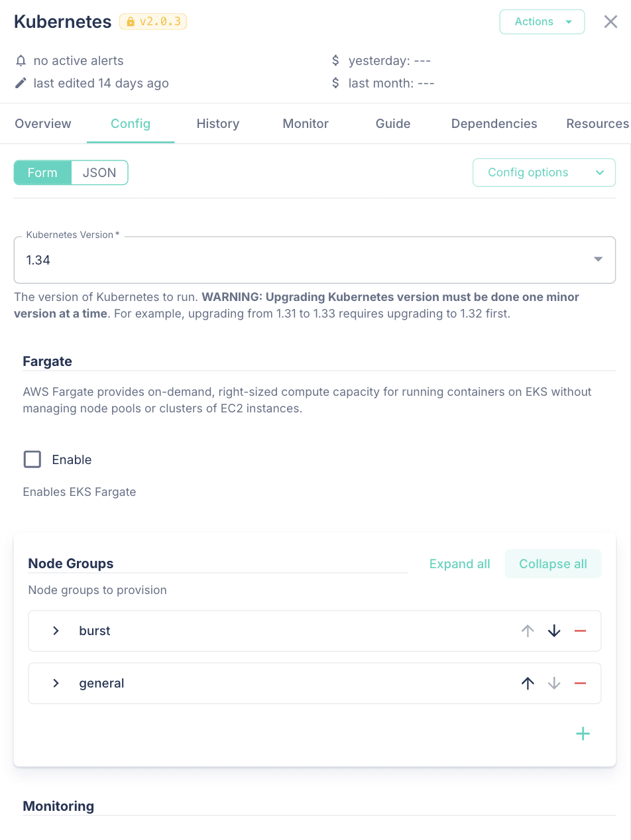
Task: Click the Monitoring section heading
Action: (58, 806)
